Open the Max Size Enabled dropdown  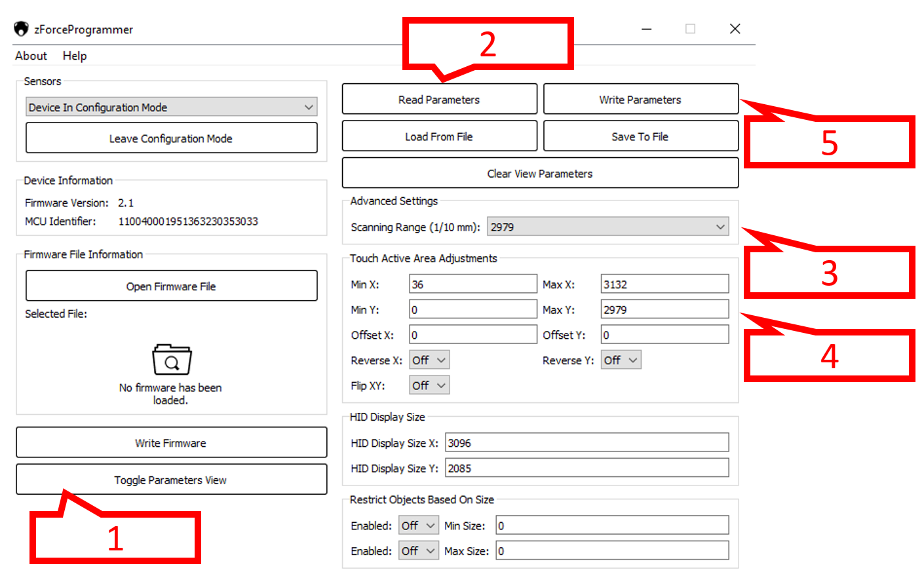pyautogui.click(x=418, y=552)
